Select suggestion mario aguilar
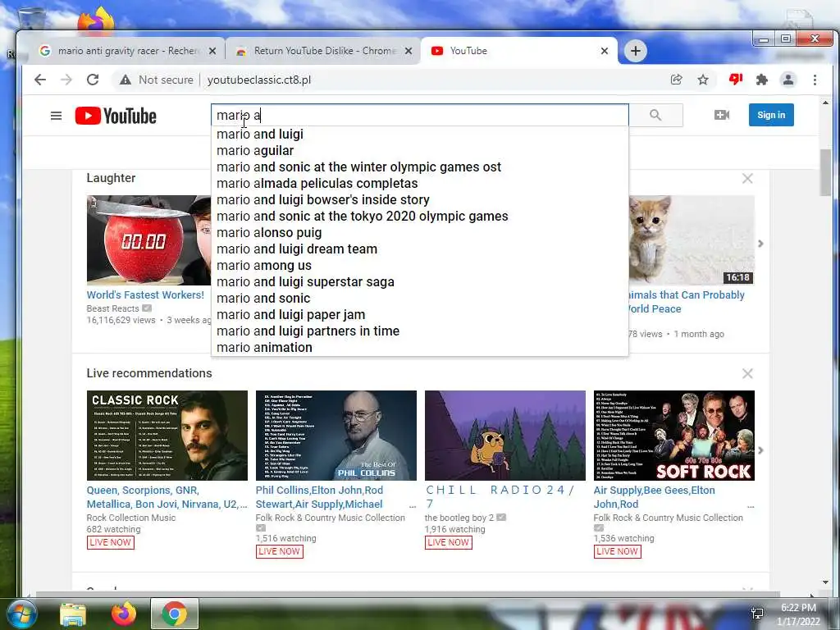Viewport: 840px width, 630px height. [x=419, y=151]
